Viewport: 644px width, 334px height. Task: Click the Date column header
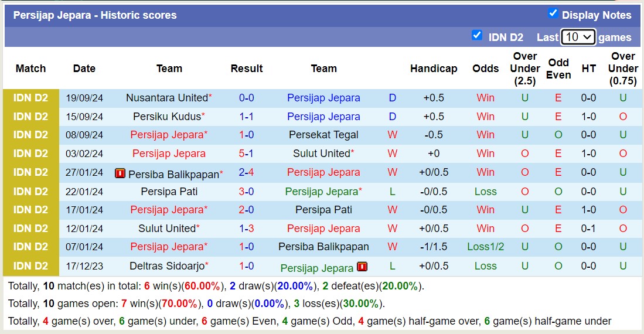click(x=84, y=69)
